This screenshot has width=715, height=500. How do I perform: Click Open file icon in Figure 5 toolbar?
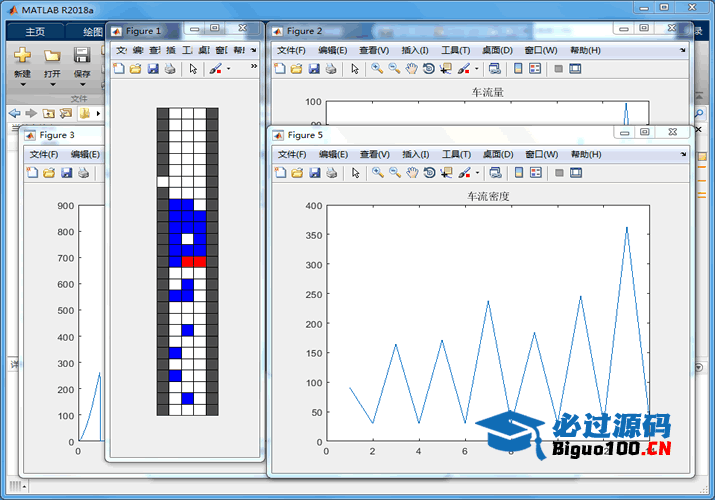297,173
